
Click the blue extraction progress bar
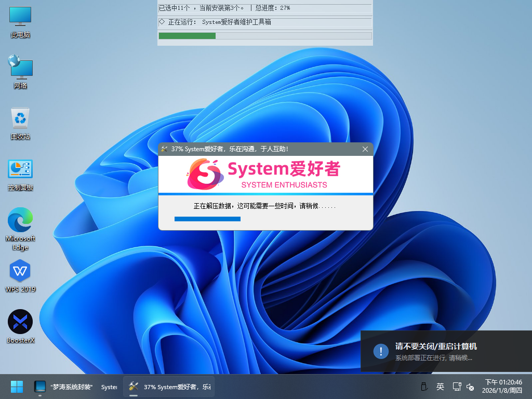coord(208,219)
